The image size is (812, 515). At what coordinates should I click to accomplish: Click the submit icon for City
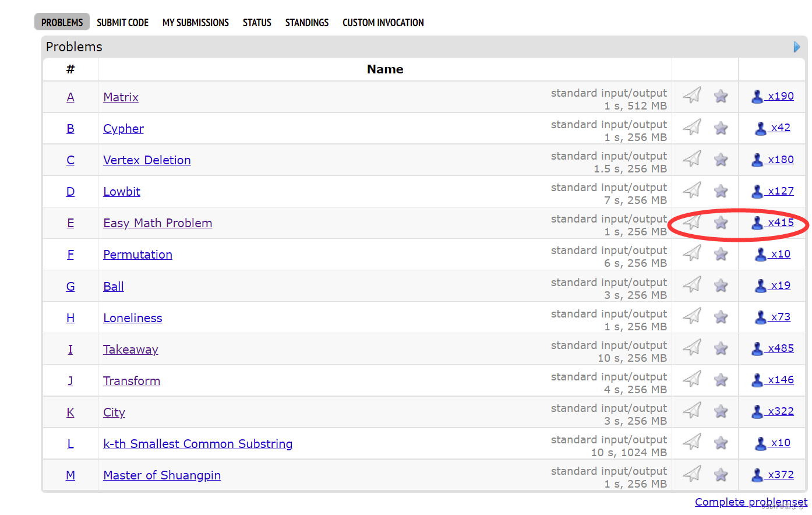(x=691, y=410)
